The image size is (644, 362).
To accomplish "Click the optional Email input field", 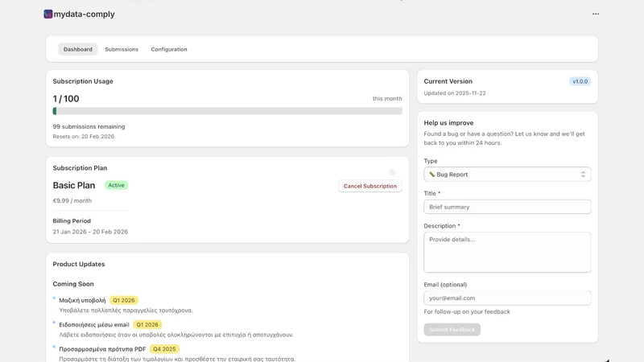I will [507, 298].
